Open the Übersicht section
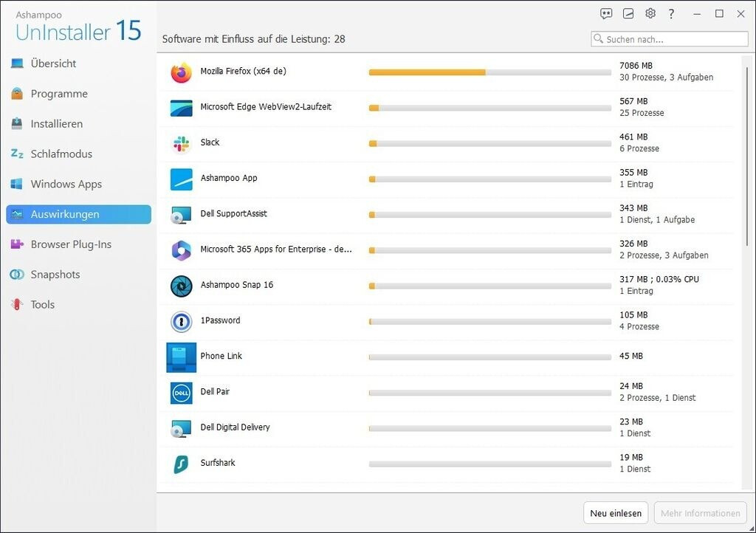Screen dimensions: 756x533 [x=53, y=63]
